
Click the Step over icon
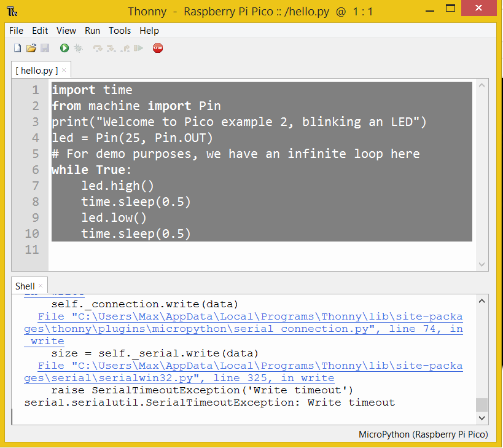tap(98, 48)
